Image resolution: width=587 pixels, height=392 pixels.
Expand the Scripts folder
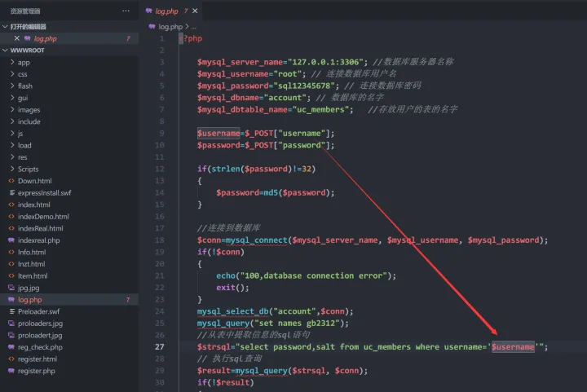click(x=11, y=170)
